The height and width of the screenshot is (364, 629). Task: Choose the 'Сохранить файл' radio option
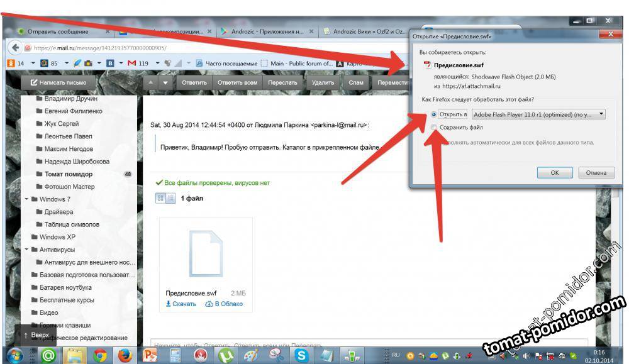(434, 128)
